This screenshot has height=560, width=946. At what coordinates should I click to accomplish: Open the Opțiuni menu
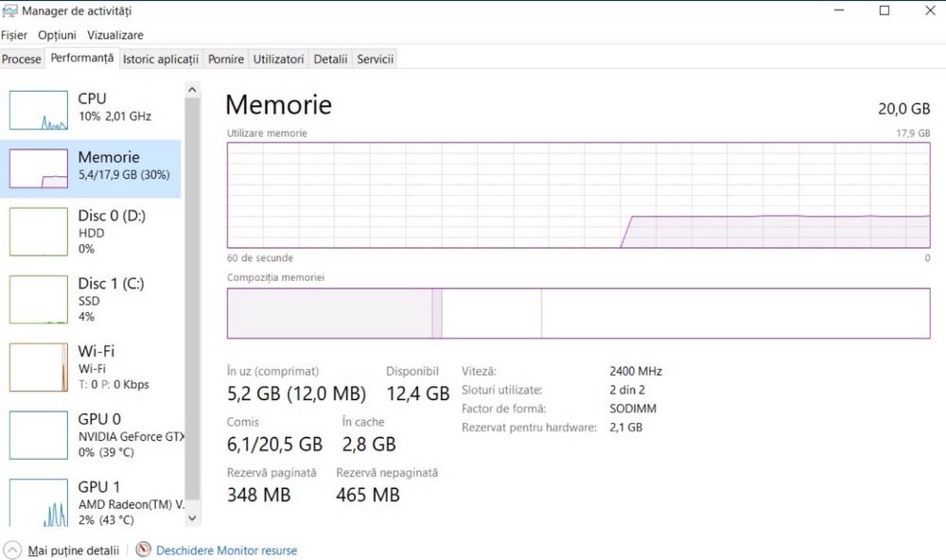pyautogui.click(x=57, y=35)
